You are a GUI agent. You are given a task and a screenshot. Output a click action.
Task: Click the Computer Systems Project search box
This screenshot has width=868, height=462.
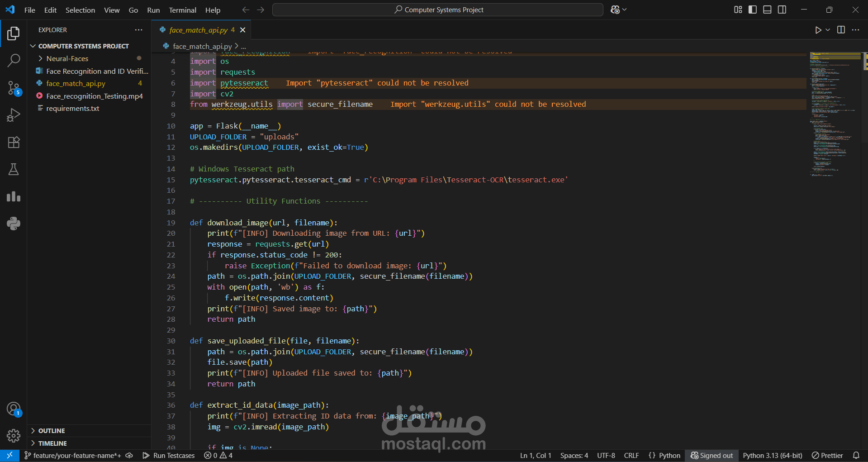click(438, 10)
